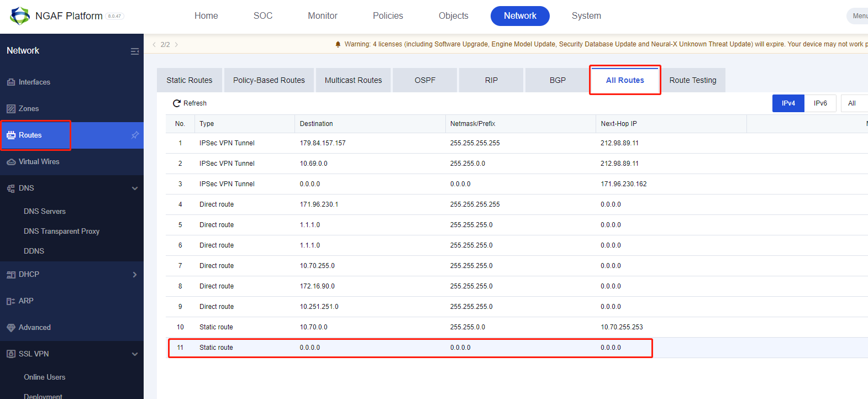The image size is (868, 399).
Task: Switch to IPv4 routes view
Action: click(x=788, y=103)
